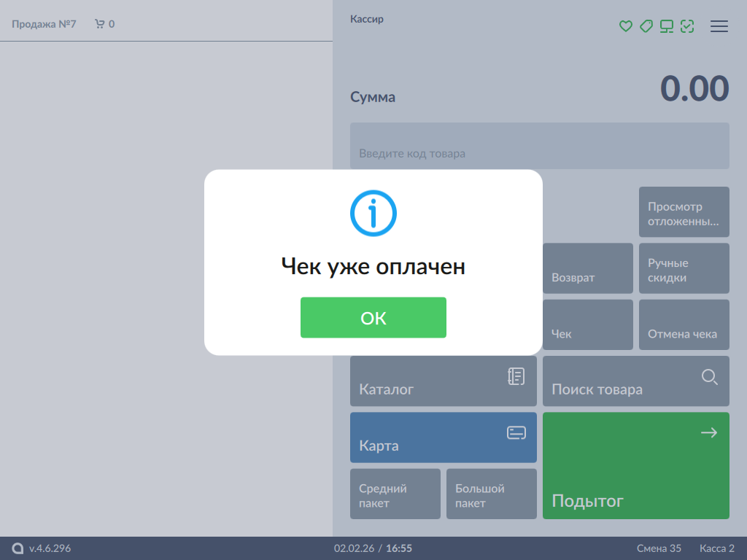
Task: Click the blue info icon in dialog
Action: point(373,213)
